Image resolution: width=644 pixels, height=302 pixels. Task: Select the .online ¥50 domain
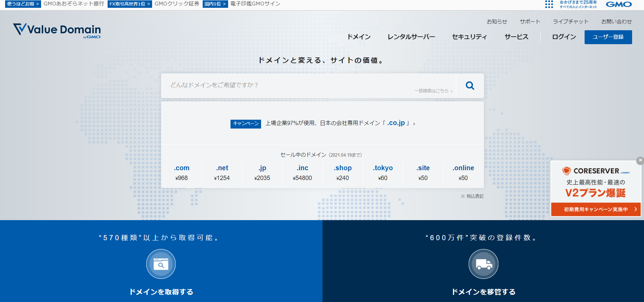click(x=463, y=173)
